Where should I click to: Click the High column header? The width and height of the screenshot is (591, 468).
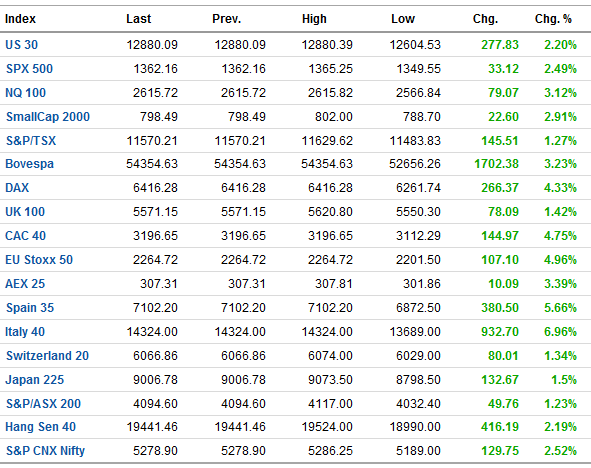(x=314, y=19)
